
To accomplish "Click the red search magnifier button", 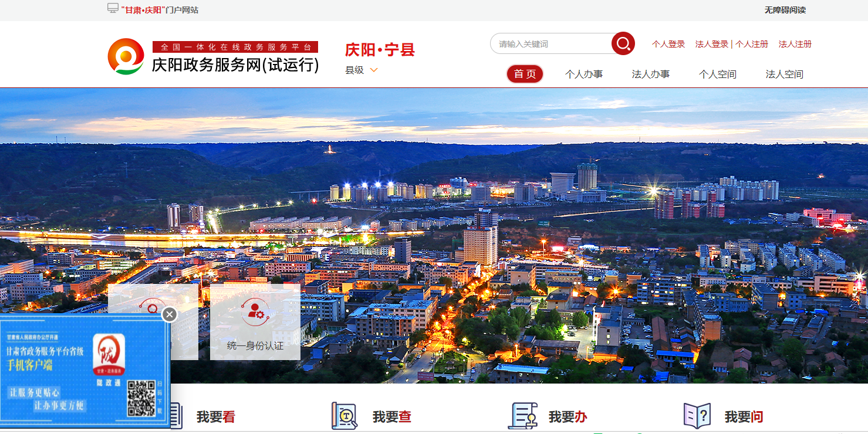I will pos(623,43).
